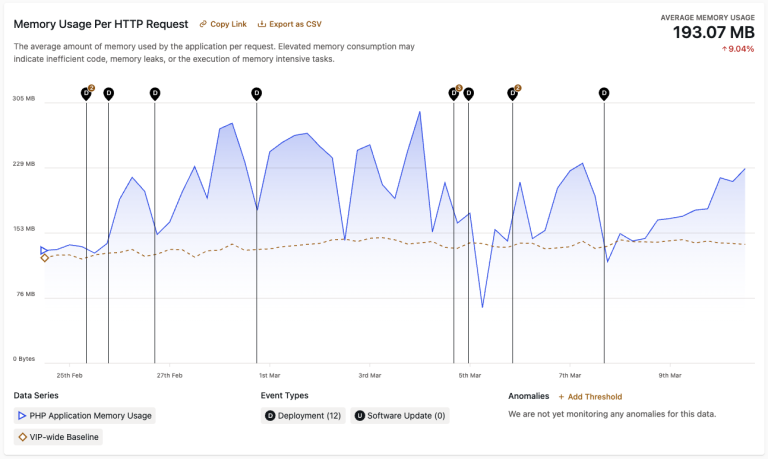
Task: Click the 305 MB axis label
Action: (24, 98)
